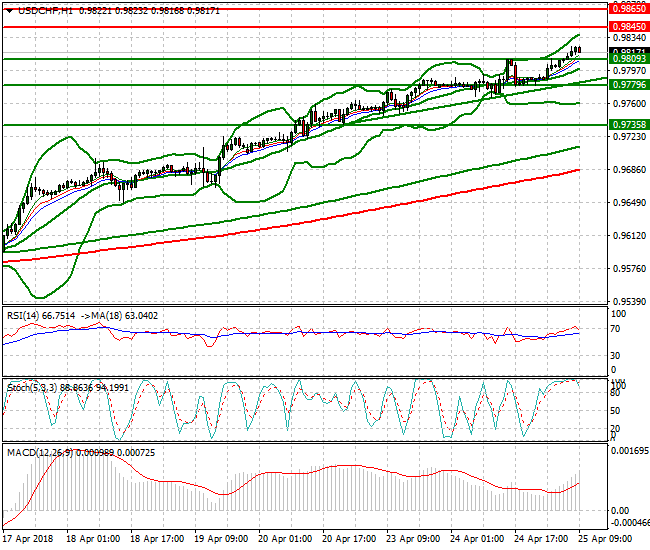
Task: Click the green 0.97796 level price tag
Action: 629,85
